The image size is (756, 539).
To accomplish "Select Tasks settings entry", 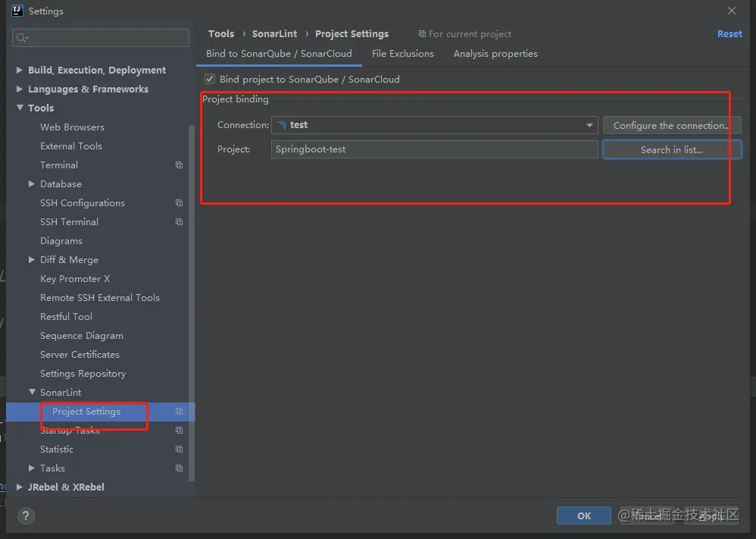I will click(x=52, y=468).
